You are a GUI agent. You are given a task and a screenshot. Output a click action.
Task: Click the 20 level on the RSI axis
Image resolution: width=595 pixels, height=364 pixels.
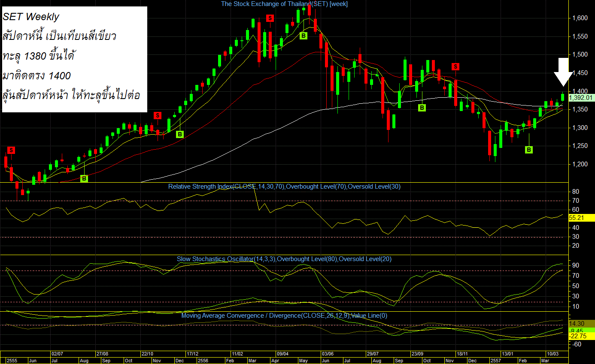(575, 246)
